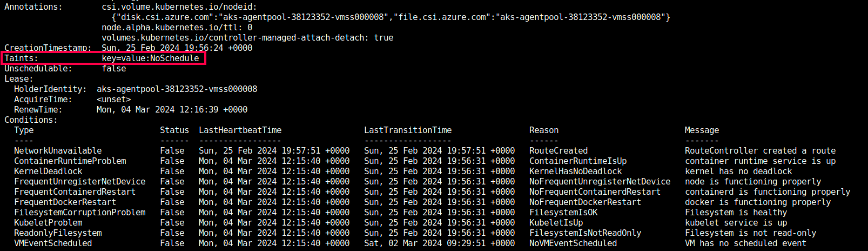This screenshot has height=251, width=868.
Task: Click the Annotations label
Action: pos(33,7)
